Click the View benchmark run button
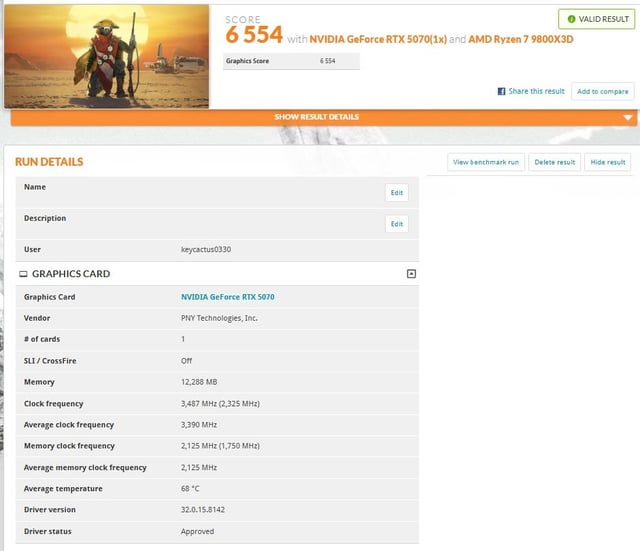The image size is (640, 551). click(486, 162)
